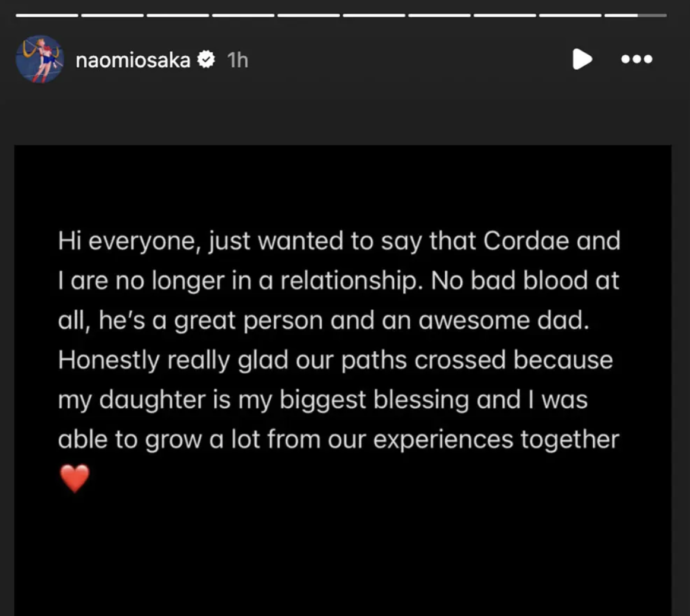The image size is (690, 616).
Task: Select the fourth story progress segment
Action: (x=243, y=15)
